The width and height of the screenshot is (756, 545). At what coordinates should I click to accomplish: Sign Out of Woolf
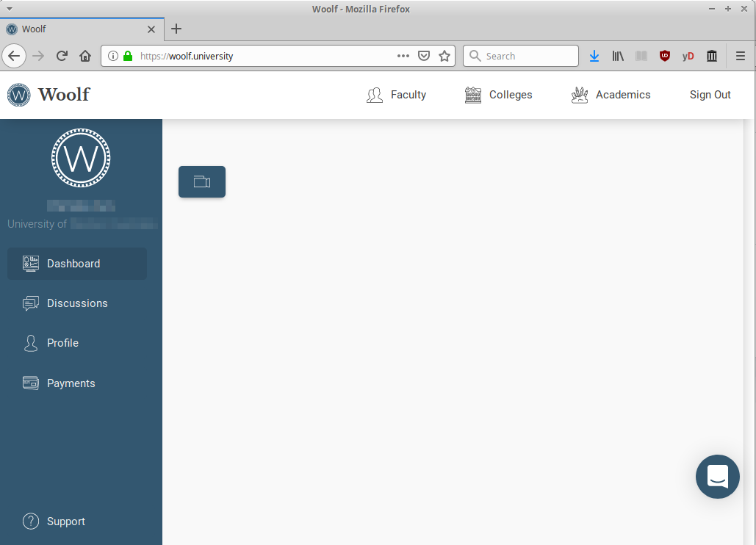[x=710, y=95]
